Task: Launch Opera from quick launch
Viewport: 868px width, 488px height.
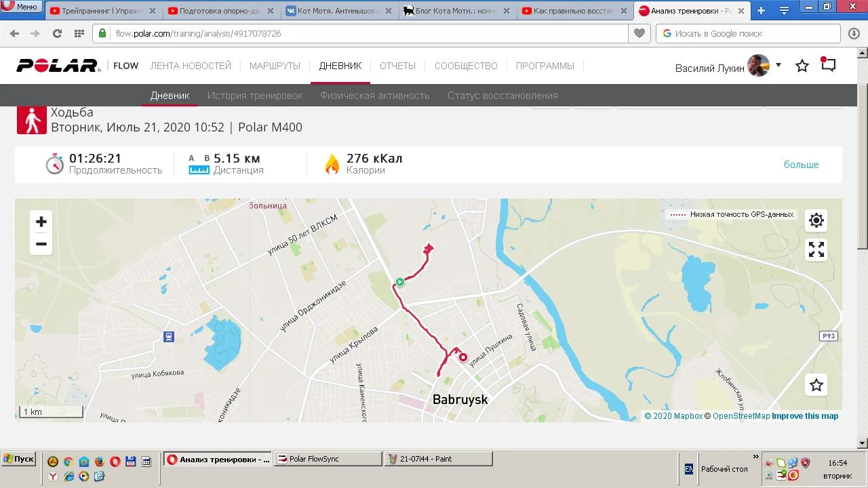Action: point(115,462)
